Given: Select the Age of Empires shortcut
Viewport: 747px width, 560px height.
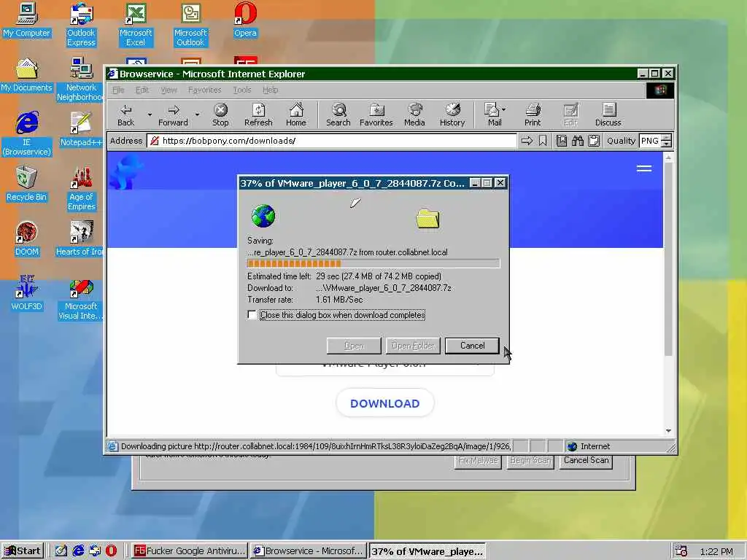Looking at the screenshot, I should [81, 189].
